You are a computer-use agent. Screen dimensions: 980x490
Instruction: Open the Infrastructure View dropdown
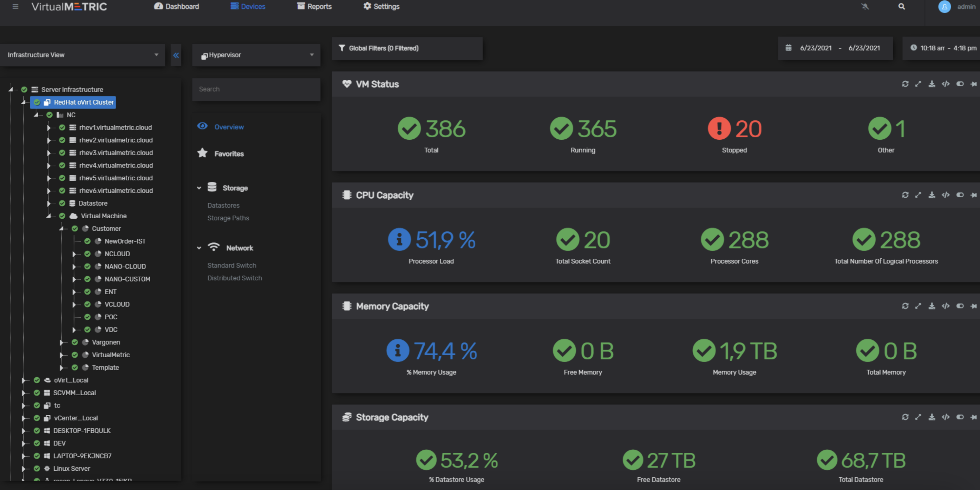[83, 55]
